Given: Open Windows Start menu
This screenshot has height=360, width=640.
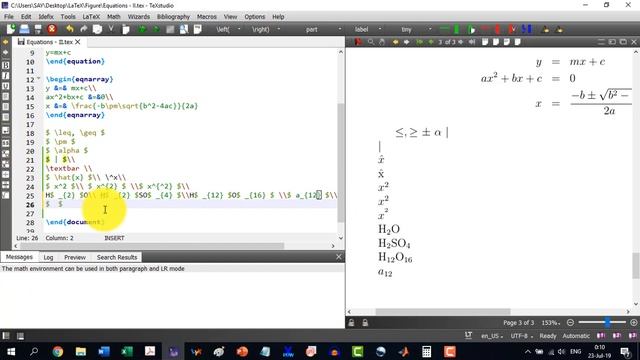Looking at the screenshot, I should tap(11, 351).
